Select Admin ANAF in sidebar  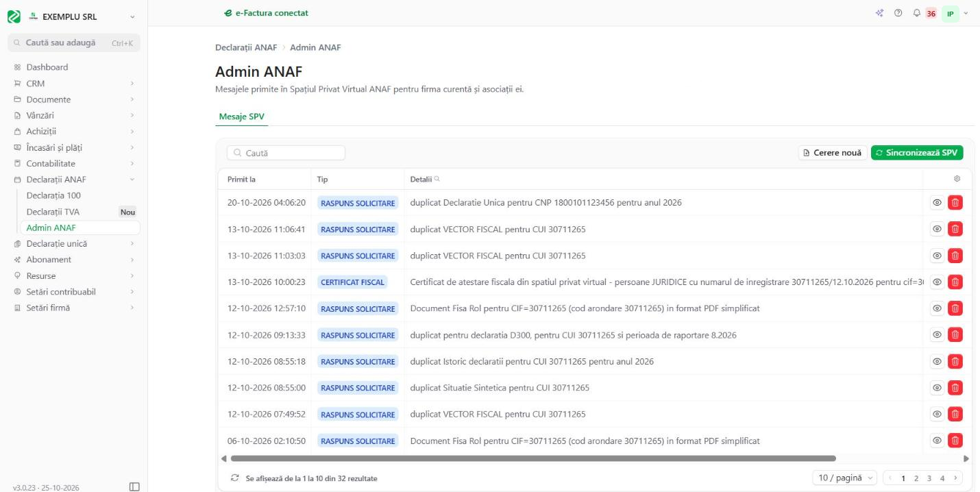(x=79, y=227)
